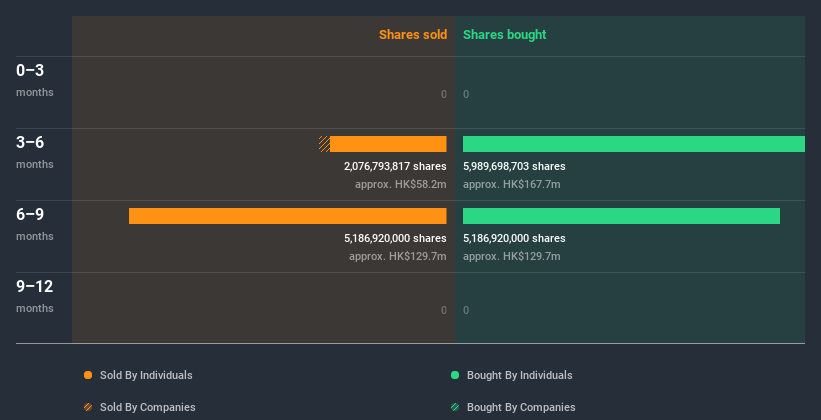The width and height of the screenshot is (821, 420).
Task: Click the 0–3 months row label
Action: pos(35,80)
